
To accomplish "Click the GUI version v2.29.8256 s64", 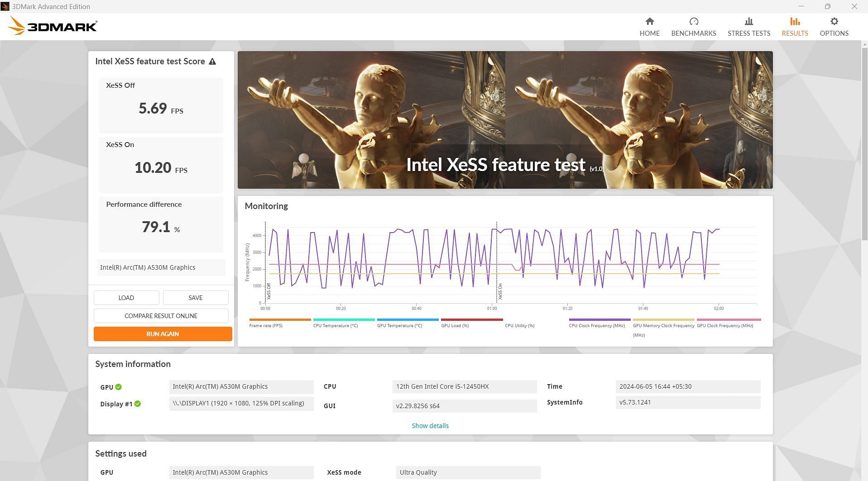I will [x=464, y=406].
